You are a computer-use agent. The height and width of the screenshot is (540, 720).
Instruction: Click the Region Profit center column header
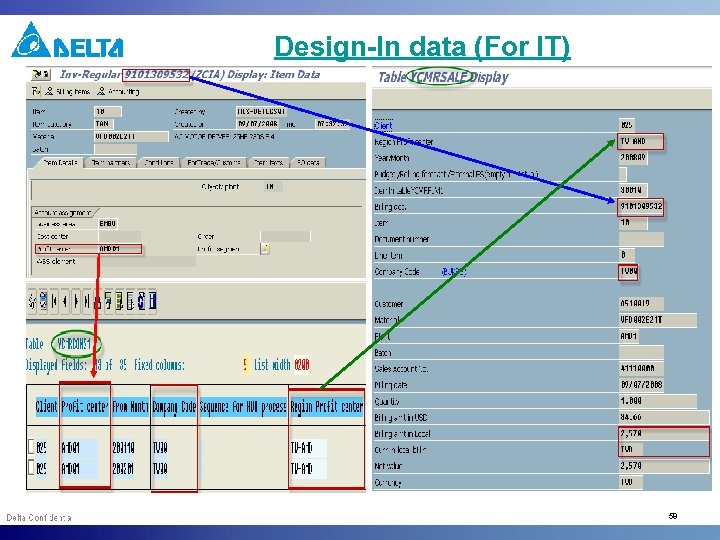click(x=326, y=406)
